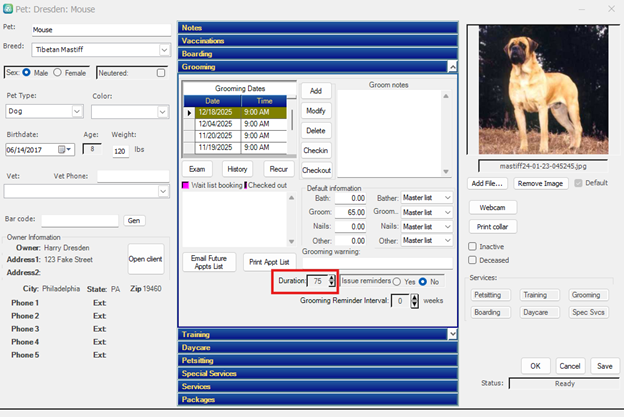
Task: Click the Weight field showing 120
Action: tap(120, 151)
